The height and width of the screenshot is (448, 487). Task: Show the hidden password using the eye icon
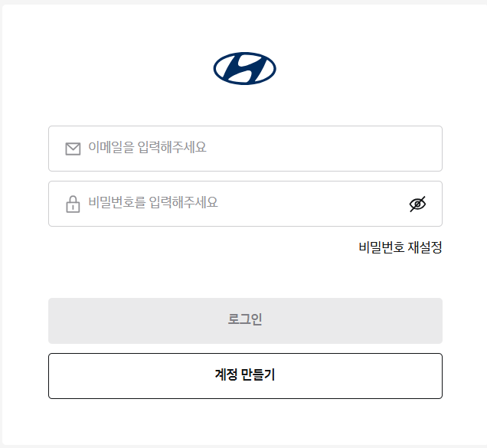417,204
